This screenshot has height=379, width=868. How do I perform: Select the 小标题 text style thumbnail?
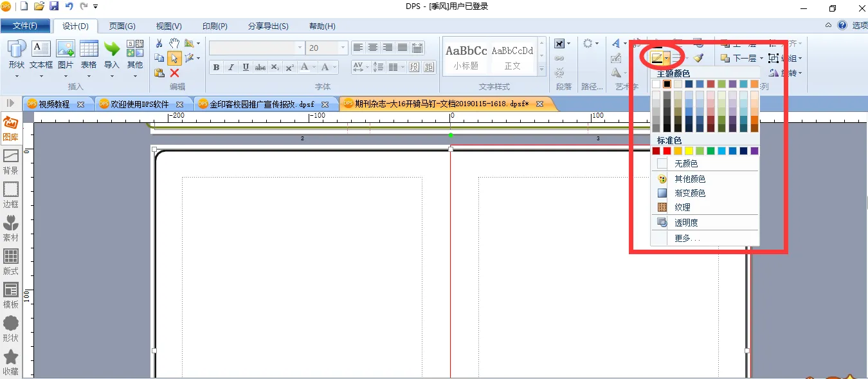click(466, 57)
